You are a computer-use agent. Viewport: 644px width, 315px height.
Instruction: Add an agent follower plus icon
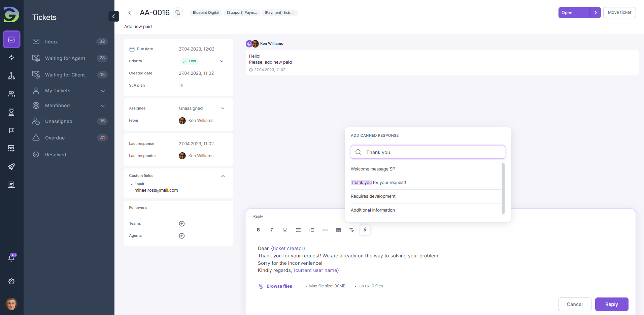tap(182, 236)
